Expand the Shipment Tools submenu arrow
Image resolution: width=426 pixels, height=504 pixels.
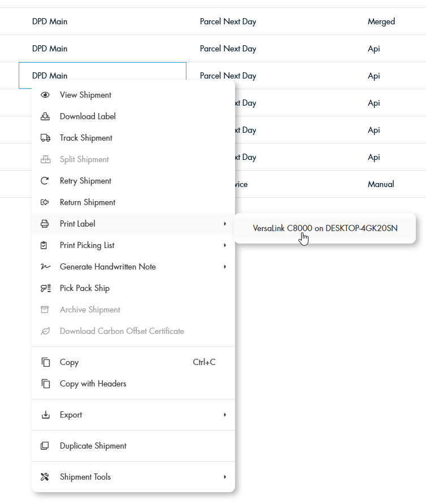[x=225, y=477]
